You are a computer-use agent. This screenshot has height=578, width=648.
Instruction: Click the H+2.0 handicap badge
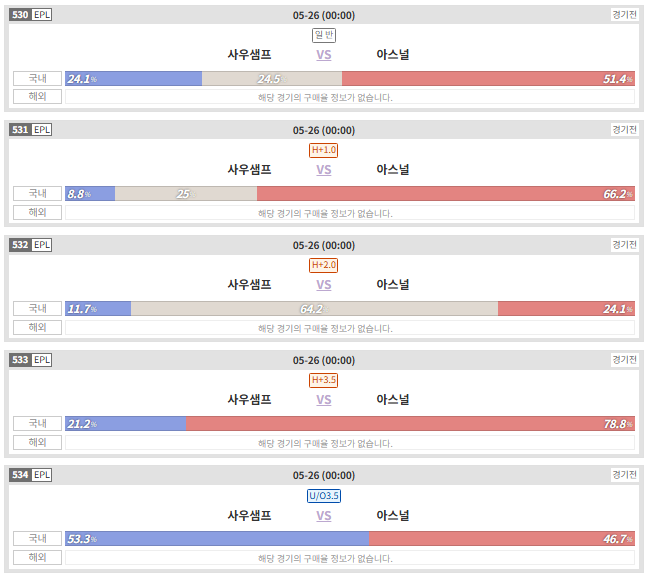[x=324, y=265]
